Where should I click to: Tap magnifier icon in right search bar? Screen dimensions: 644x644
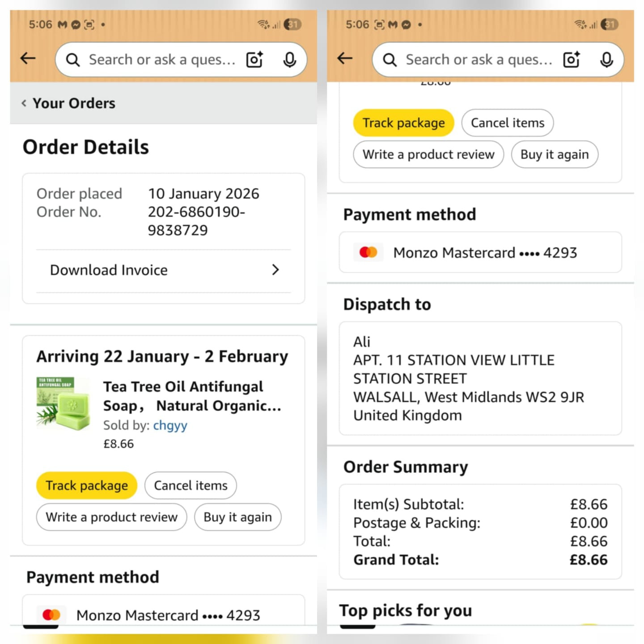pos(390,60)
